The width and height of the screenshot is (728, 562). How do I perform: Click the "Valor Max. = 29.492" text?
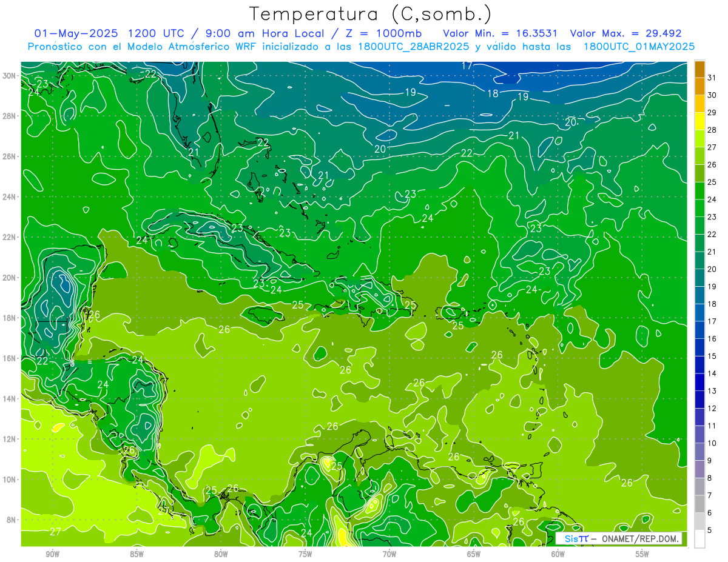tap(625, 33)
